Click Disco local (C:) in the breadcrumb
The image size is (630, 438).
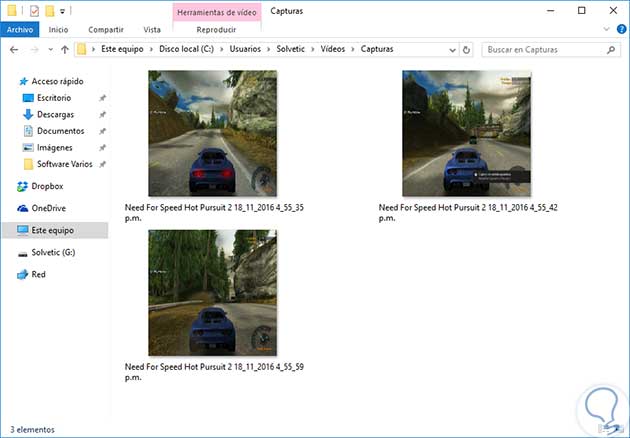click(186, 49)
